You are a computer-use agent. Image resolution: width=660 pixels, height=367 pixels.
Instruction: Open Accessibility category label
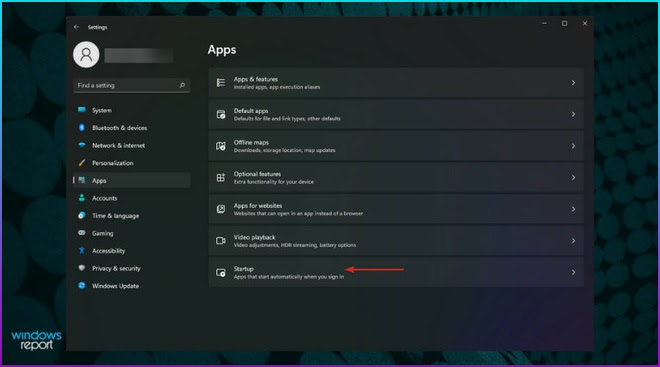tap(109, 251)
